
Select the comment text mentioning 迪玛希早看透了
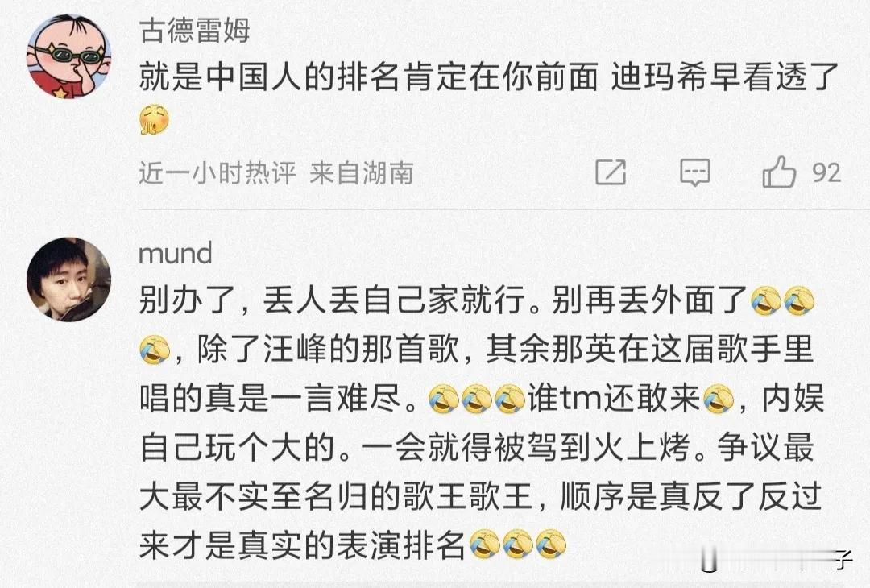point(488,97)
